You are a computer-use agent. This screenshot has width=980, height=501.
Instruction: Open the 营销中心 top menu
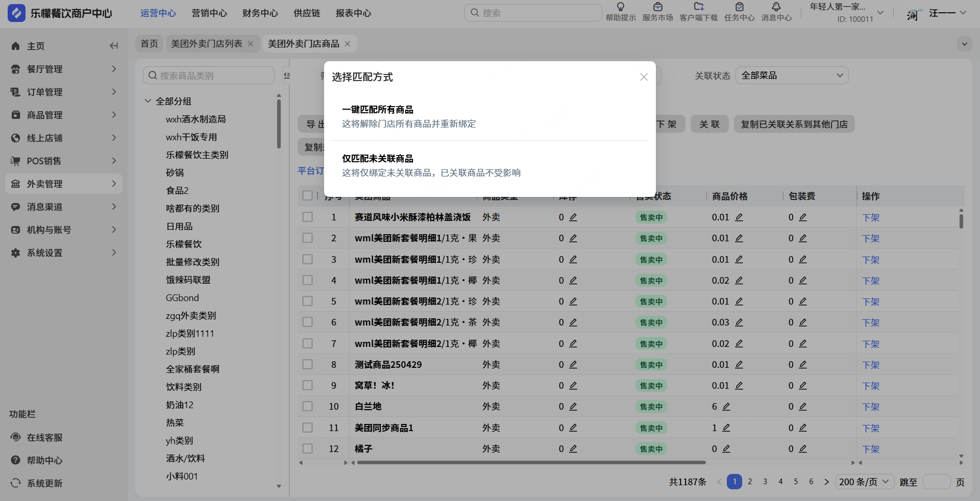point(209,13)
